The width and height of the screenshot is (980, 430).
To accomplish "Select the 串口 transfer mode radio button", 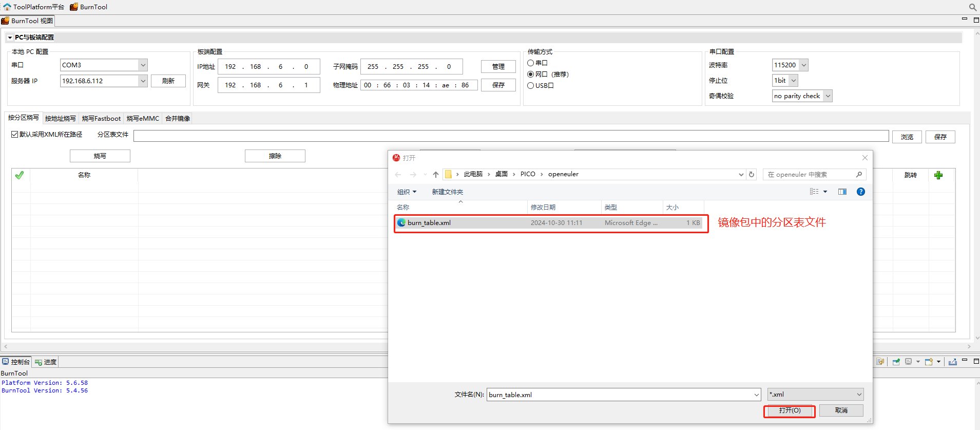I will (x=531, y=63).
